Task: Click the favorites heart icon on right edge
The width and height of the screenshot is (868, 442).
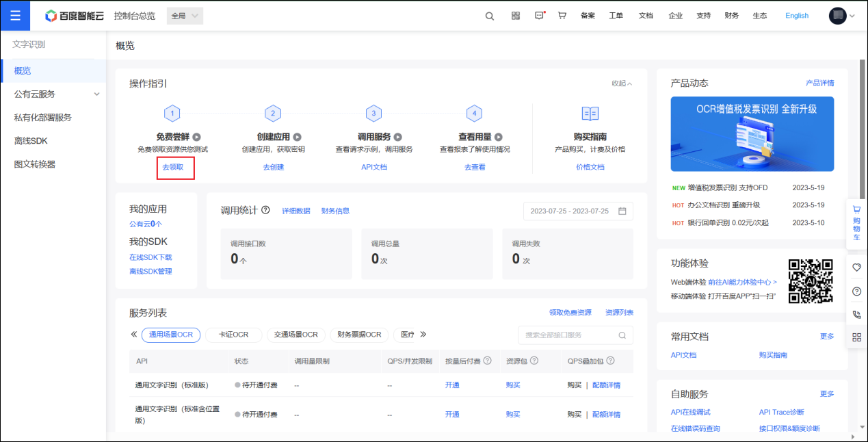Action: click(856, 267)
